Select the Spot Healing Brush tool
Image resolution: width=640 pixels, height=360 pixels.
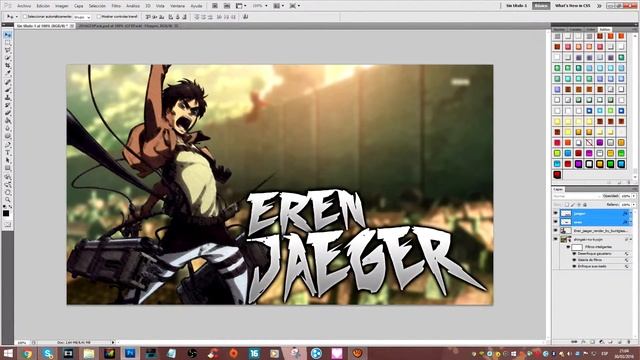(x=7, y=83)
